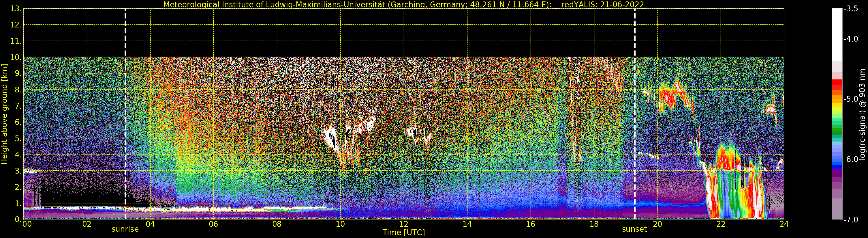This screenshot has height=238, width=868.
Task: Click the 'Height above ground [km]' axis label
Action: (x=4, y=114)
